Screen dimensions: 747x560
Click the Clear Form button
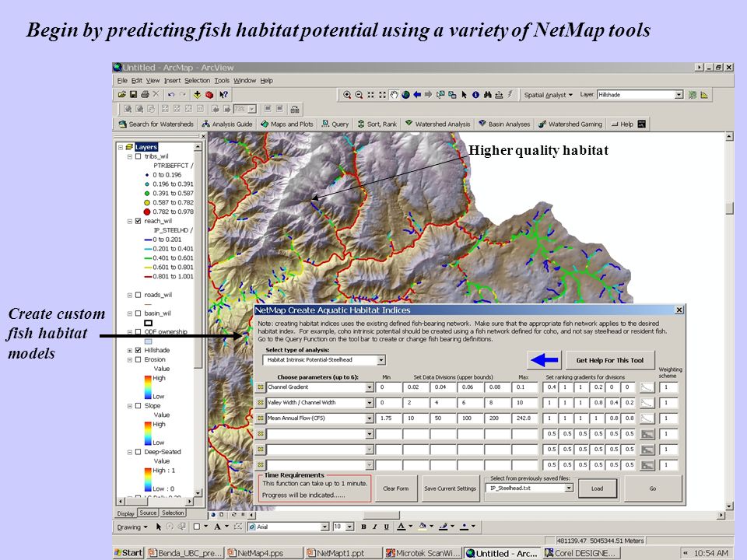point(395,488)
